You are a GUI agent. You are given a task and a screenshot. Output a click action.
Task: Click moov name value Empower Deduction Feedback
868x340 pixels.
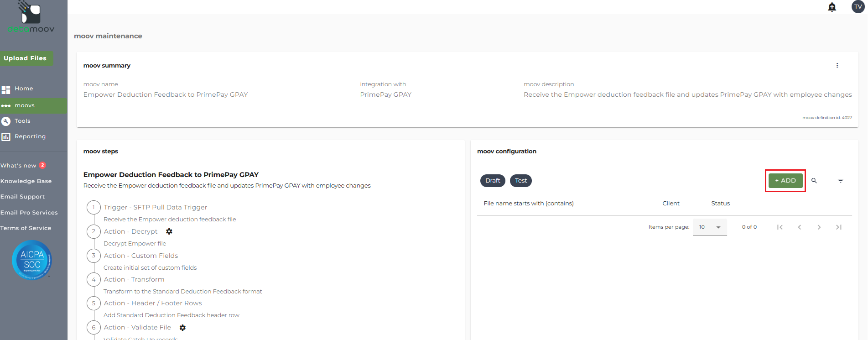coord(166,94)
